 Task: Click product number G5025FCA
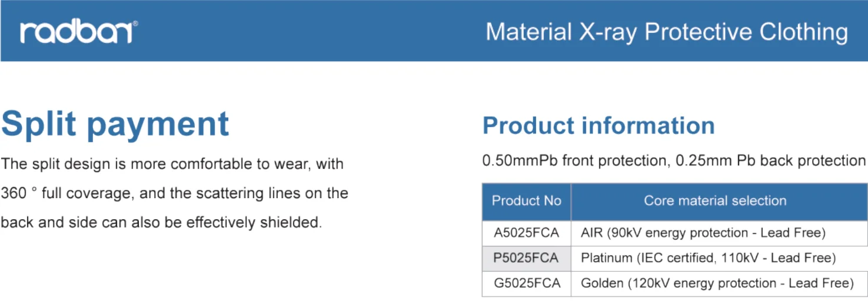pos(526,283)
